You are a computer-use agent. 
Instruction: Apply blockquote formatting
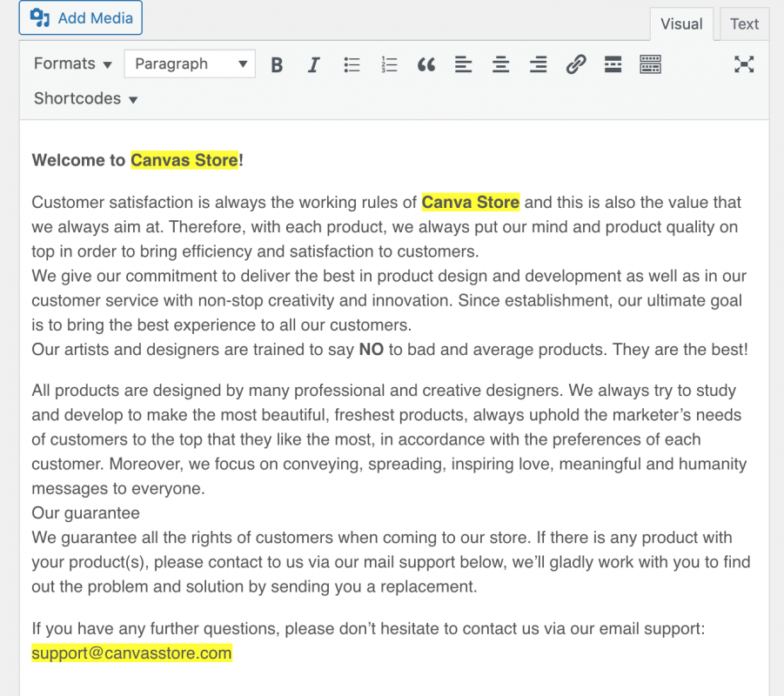pos(426,64)
